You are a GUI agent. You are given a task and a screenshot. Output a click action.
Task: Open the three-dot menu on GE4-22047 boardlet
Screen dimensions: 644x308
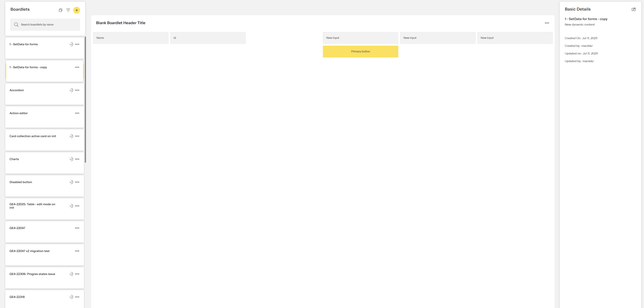point(77,228)
